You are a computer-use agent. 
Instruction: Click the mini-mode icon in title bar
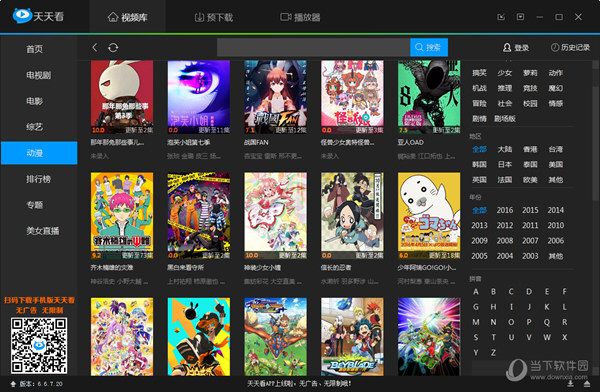501,17
